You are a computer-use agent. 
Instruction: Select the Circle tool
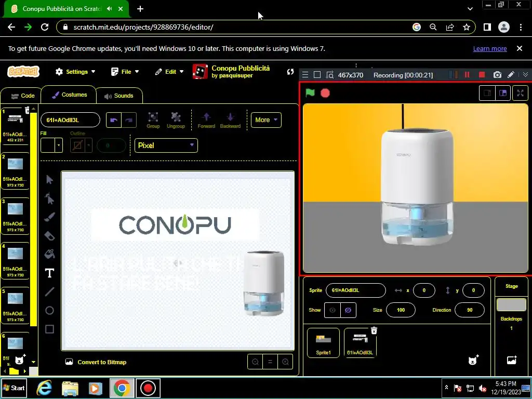49,311
